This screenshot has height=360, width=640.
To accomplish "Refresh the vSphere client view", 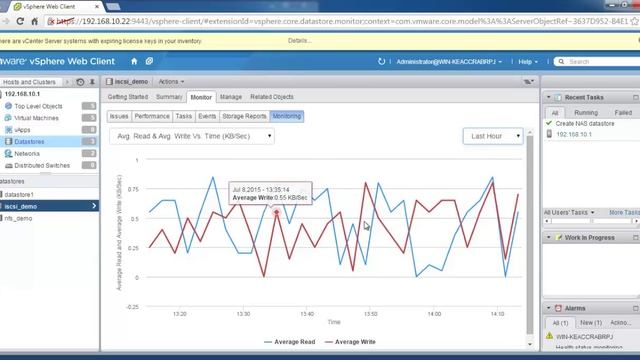I will 381,61.
